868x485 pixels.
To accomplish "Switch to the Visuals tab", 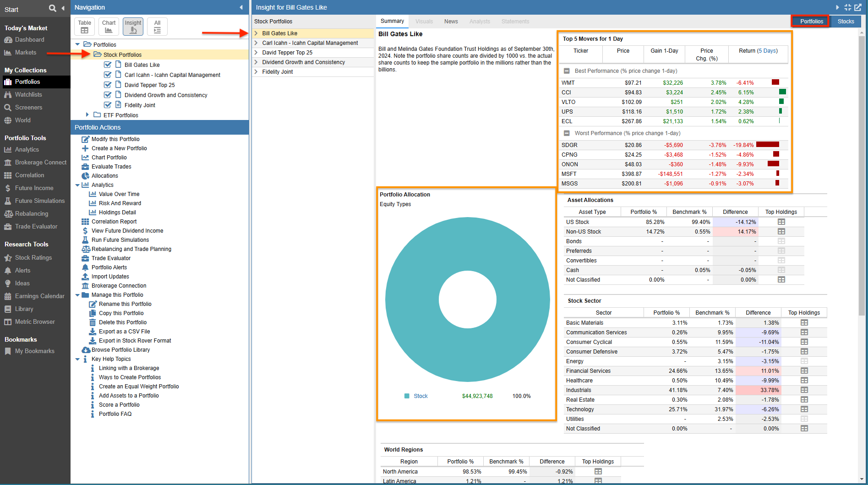I will pos(424,22).
